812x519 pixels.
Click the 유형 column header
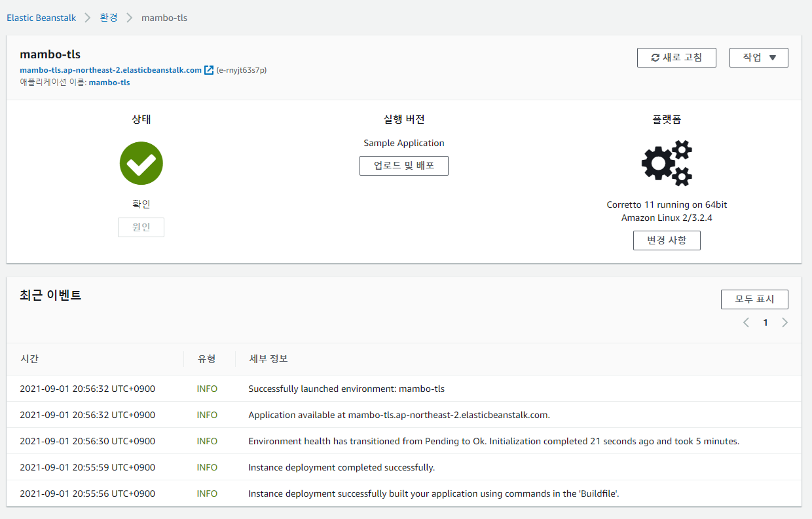point(207,359)
